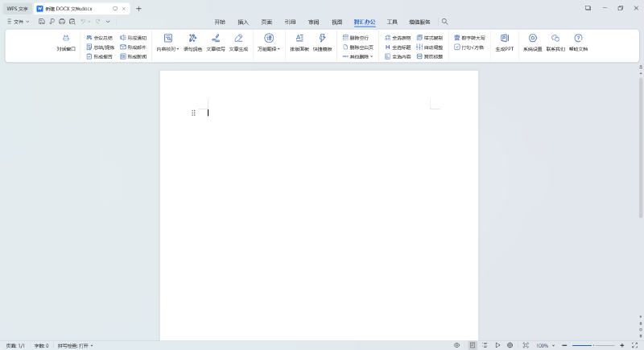Click the 文章生成 article generation tool

pyautogui.click(x=238, y=43)
